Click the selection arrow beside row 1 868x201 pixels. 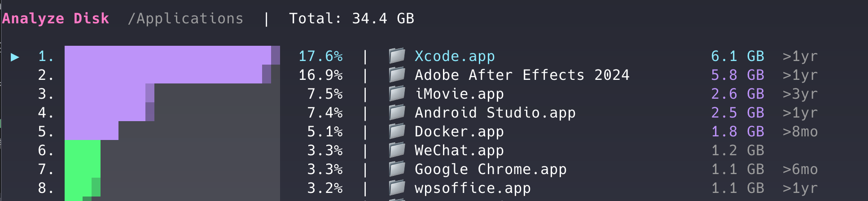click(15, 57)
